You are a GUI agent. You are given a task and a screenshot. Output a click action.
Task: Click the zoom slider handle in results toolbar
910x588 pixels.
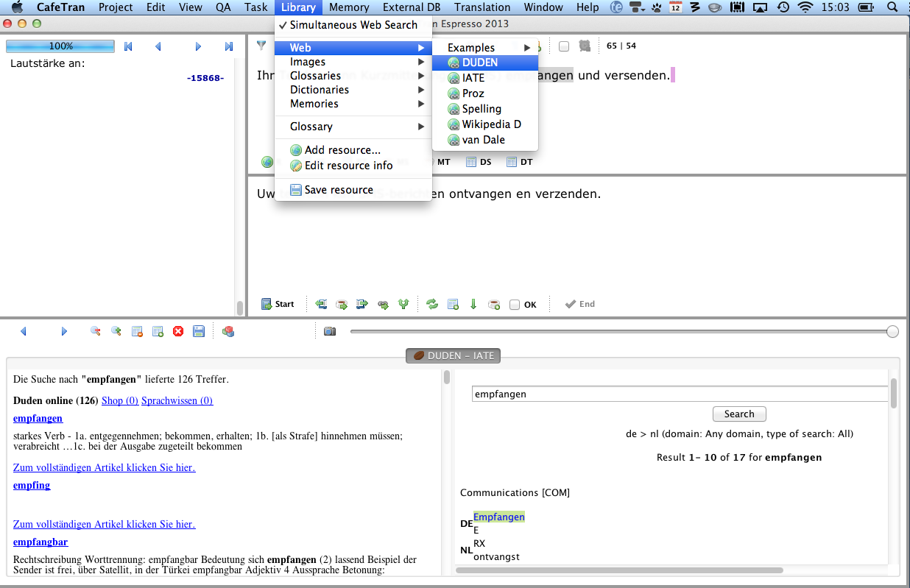click(892, 332)
